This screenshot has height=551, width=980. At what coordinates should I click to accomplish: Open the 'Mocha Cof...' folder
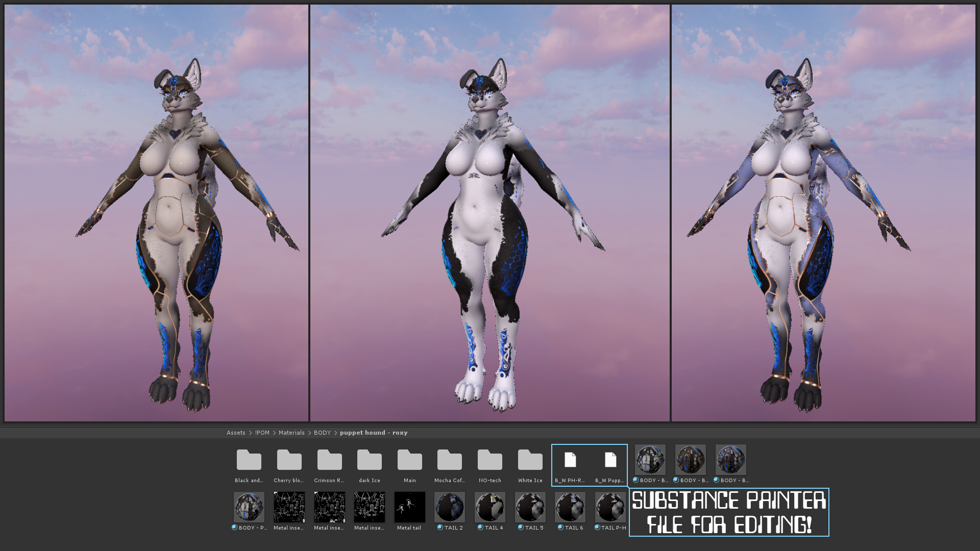pyautogui.click(x=450, y=460)
